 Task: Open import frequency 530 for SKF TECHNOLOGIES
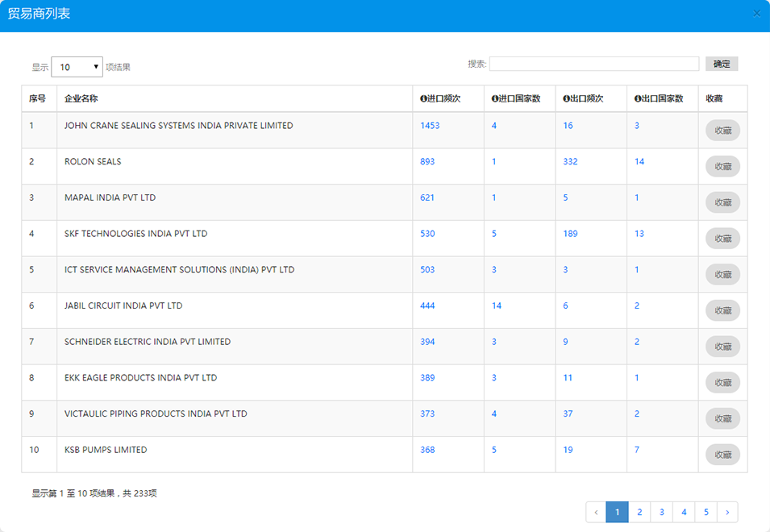[x=427, y=234]
